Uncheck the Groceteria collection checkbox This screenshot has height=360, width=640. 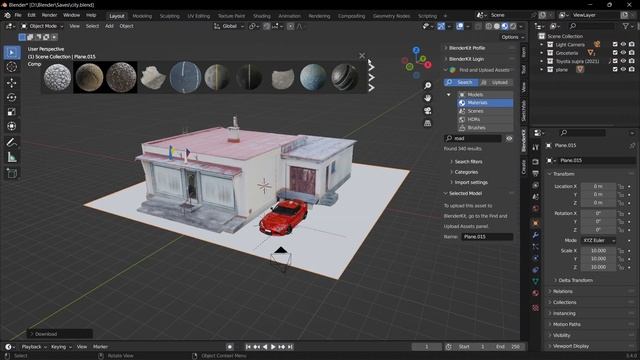pos(615,53)
